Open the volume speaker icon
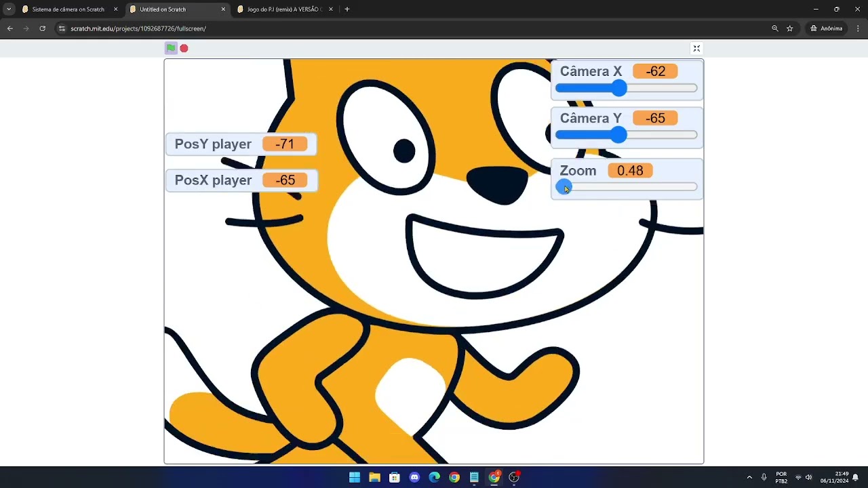The image size is (868, 488). coord(809,477)
